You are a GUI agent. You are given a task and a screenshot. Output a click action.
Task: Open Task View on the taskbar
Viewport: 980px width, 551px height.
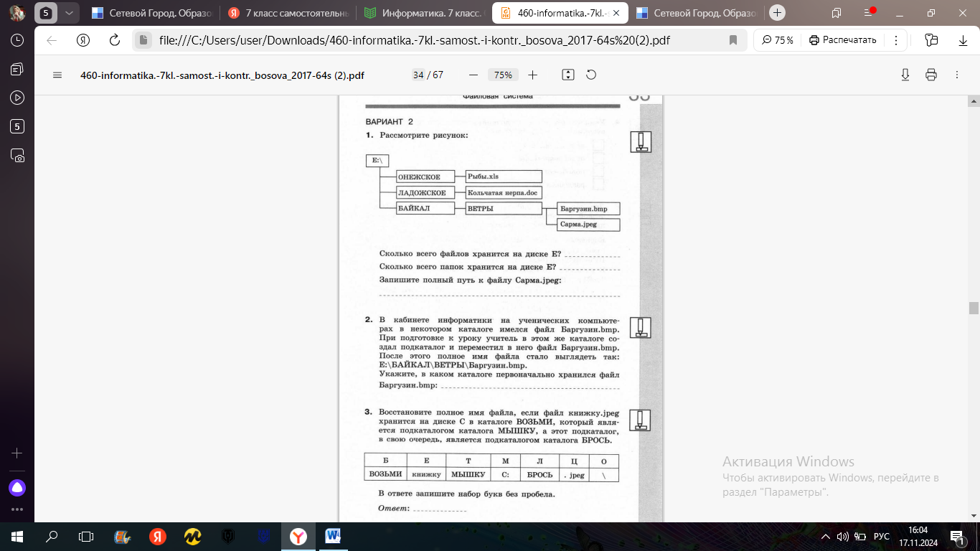click(x=86, y=536)
